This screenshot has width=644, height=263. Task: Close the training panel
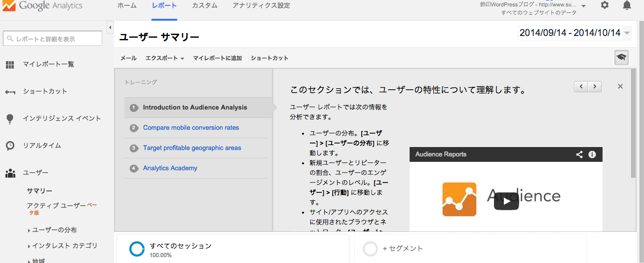click(x=620, y=86)
